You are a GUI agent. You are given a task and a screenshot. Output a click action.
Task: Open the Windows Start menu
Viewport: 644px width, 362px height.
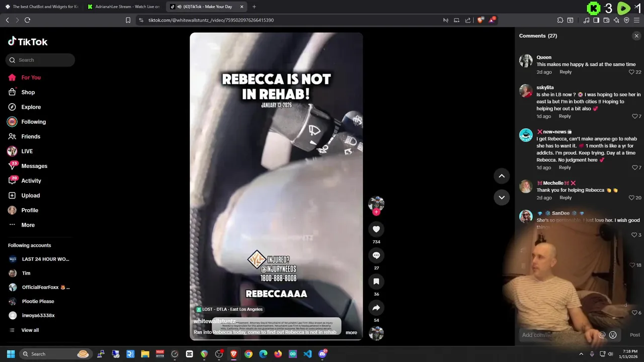[x=11, y=354]
